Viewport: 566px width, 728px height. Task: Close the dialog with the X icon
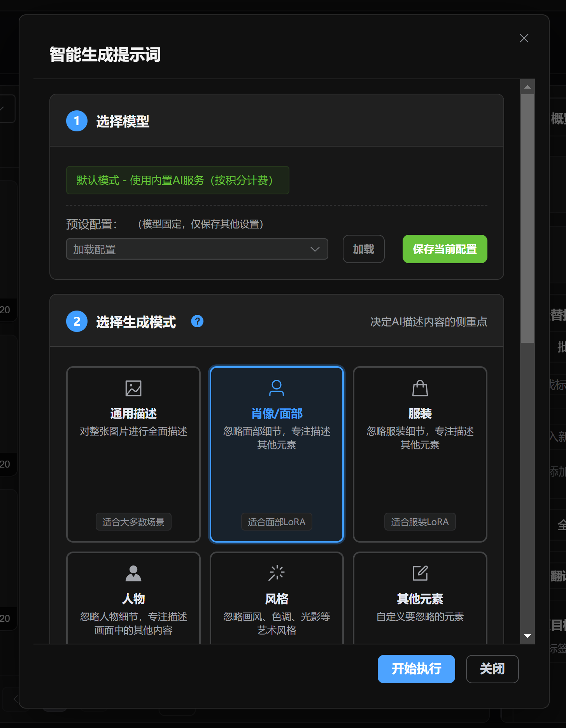click(524, 38)
